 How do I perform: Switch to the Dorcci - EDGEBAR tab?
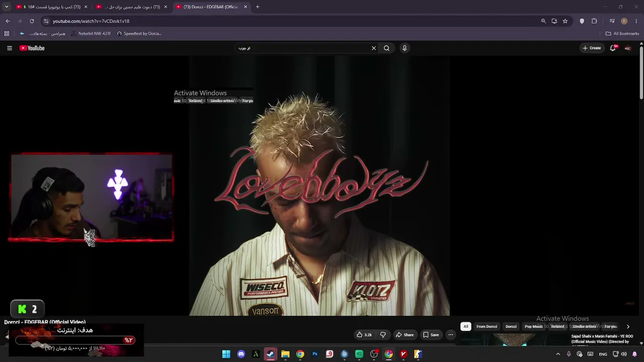[211, 7]
